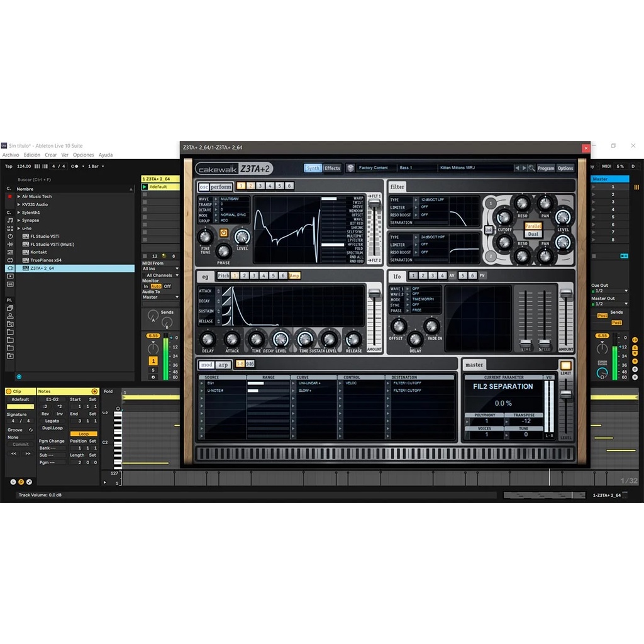Open the Max for Live browser category
Viewport: 644px width, 644px height.
10,260
